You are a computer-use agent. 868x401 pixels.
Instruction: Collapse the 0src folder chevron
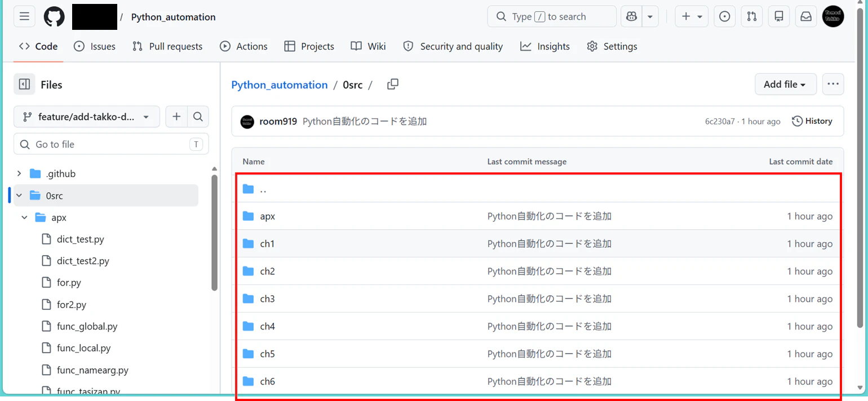coord(19,195)
